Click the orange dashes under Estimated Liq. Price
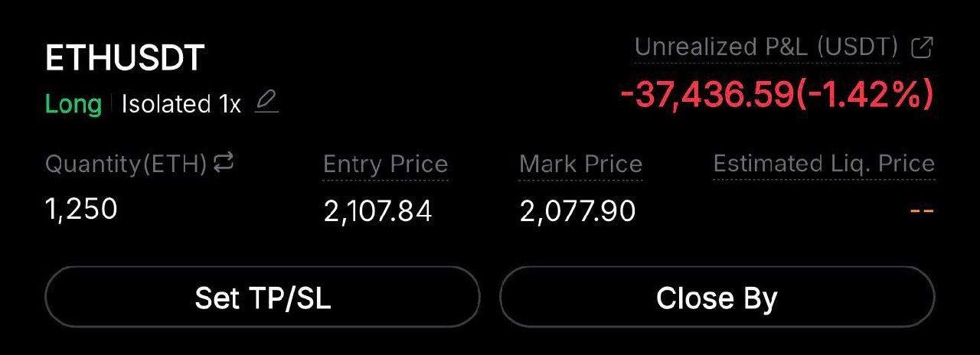The width and height of the screenshot is (980, 355). (922, 211)
